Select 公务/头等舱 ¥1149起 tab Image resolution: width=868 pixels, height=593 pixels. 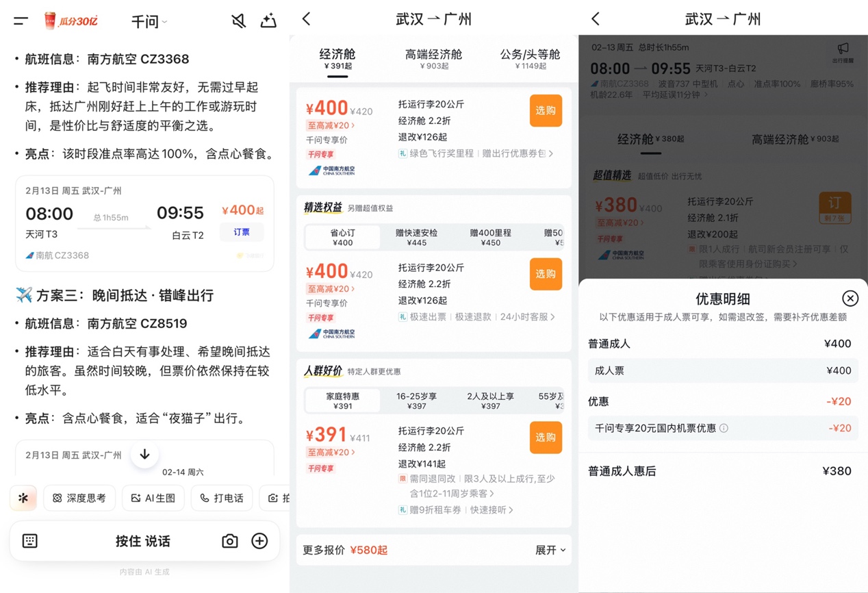click(x=530, y=59)
